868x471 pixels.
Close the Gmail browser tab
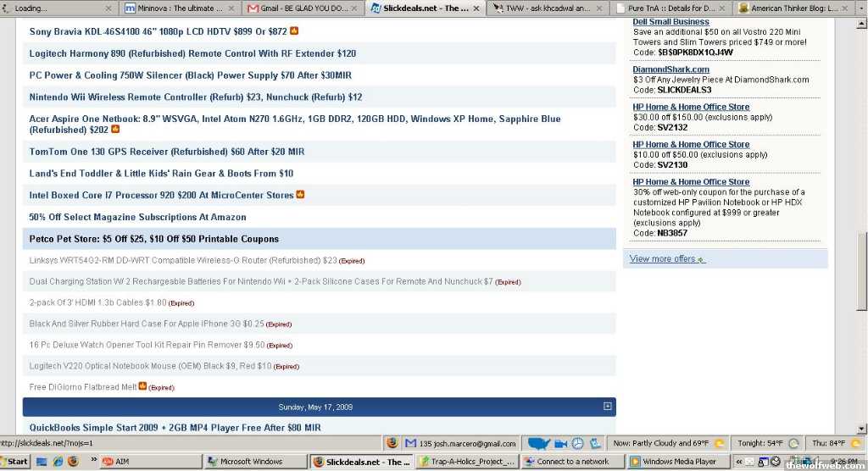[354, 8]
